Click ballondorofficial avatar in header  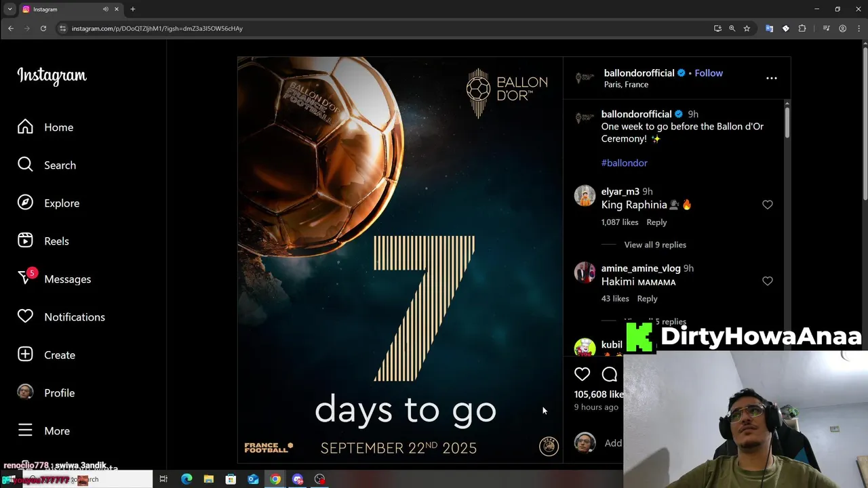coord(585,78)
